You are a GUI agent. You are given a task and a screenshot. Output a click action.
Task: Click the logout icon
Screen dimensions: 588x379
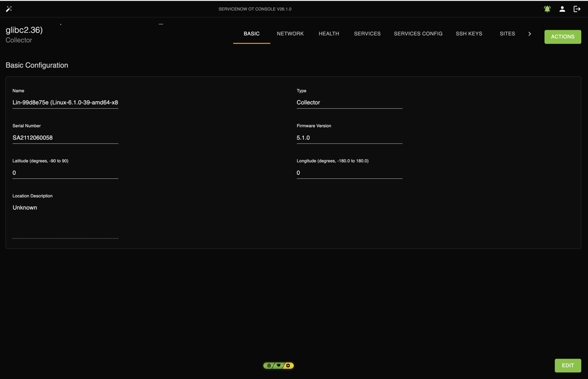[577, 9]
